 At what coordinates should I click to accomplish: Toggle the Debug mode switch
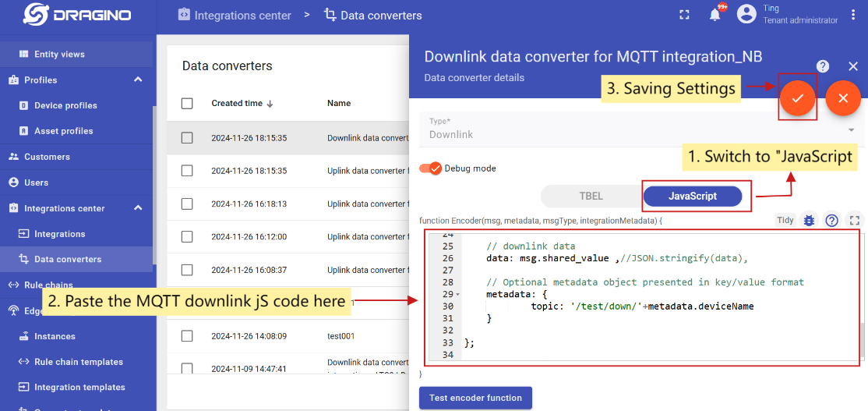point(430,168)
